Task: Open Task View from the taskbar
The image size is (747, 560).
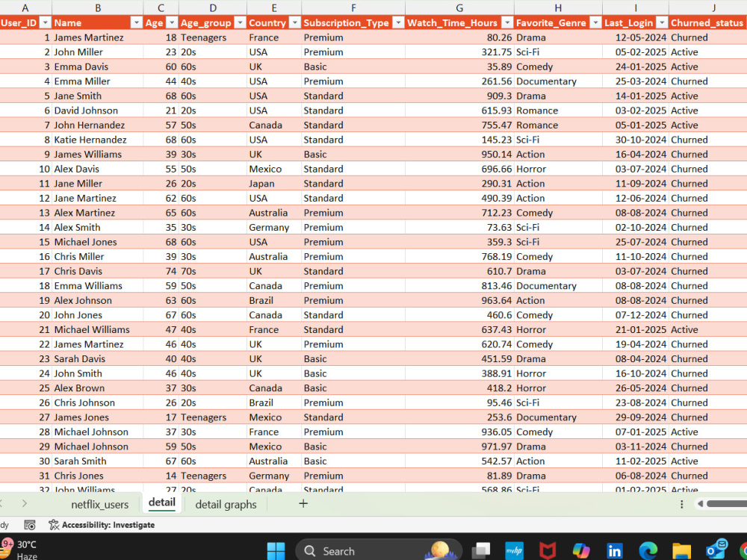Action: pyautogui.click(x=481, y=551)
